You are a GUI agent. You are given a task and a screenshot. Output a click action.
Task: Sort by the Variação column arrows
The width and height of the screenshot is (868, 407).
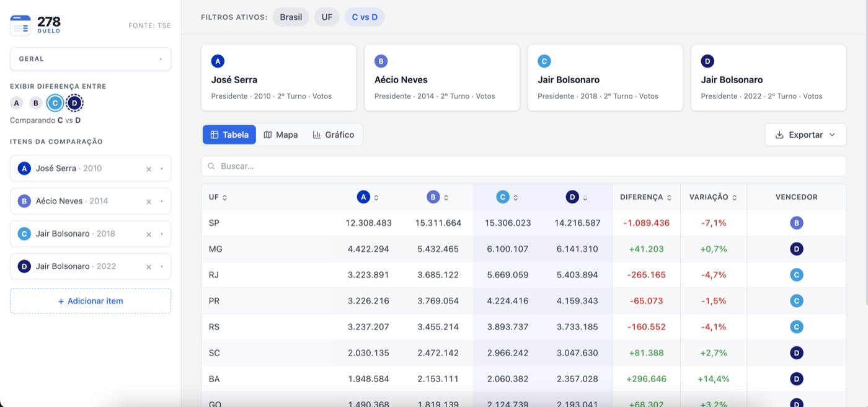coord(734,197)
